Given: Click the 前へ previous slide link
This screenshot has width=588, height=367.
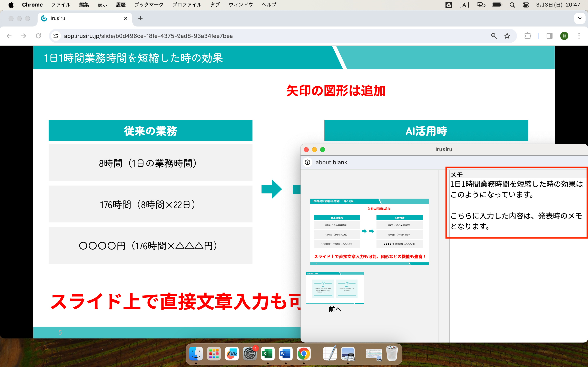Looking at the screenshot, I should click(335, 309).
